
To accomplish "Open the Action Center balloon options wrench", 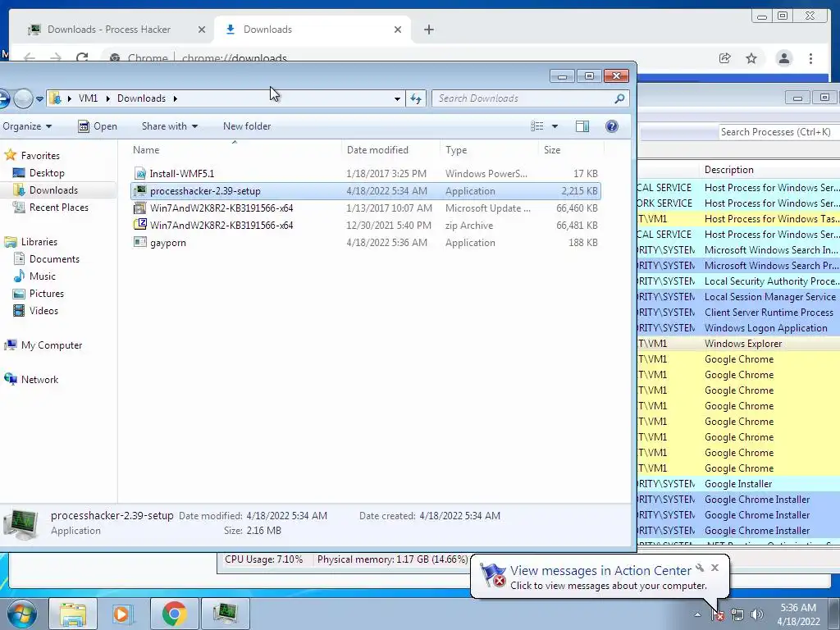I will point(700,568).
